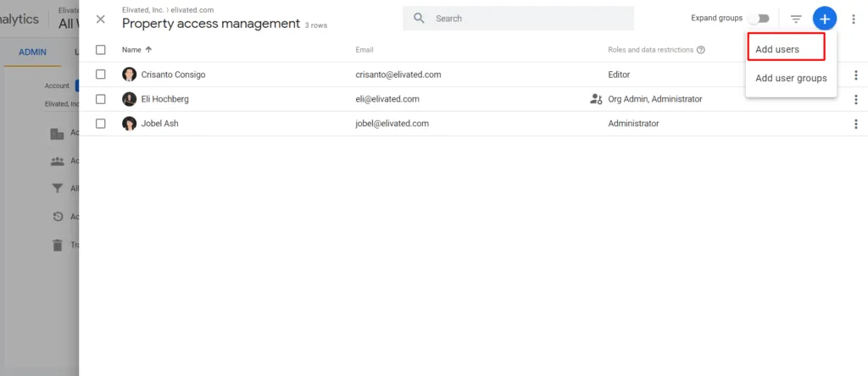Click the email crisanto@elivated.com
The image size is (868, 376).
(398, 75)
